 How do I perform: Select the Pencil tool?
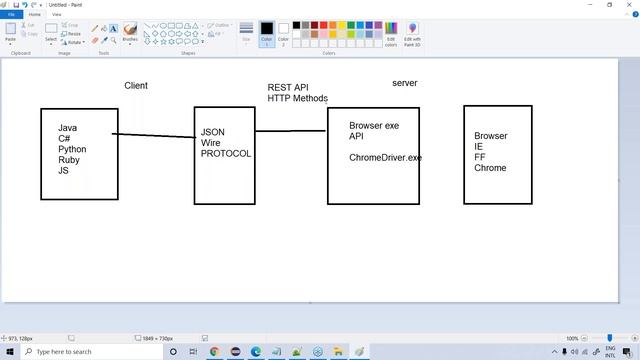[x=95, y=29]
